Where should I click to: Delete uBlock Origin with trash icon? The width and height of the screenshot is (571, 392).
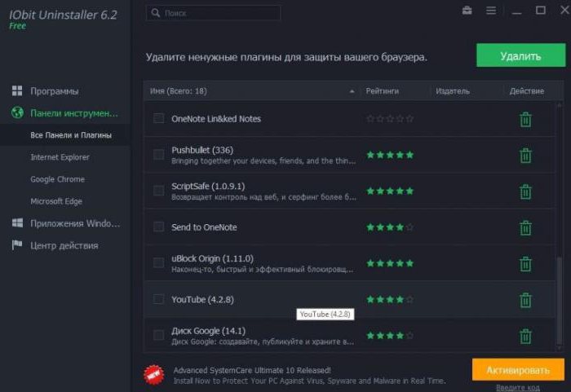(525, 264)
